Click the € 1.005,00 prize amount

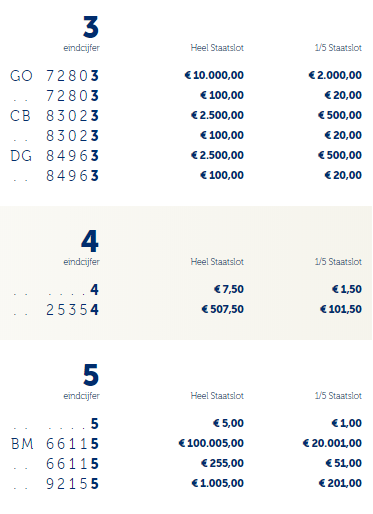coord(217,483)
